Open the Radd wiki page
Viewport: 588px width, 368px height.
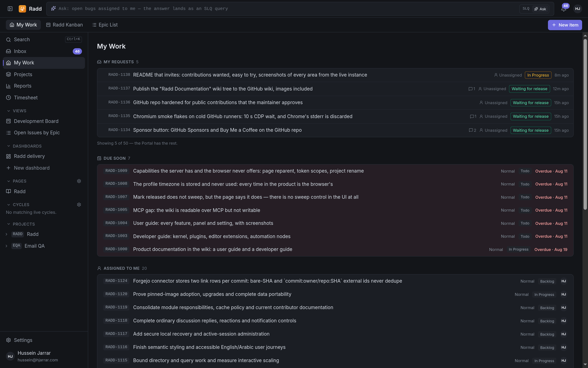click(44, 191)
